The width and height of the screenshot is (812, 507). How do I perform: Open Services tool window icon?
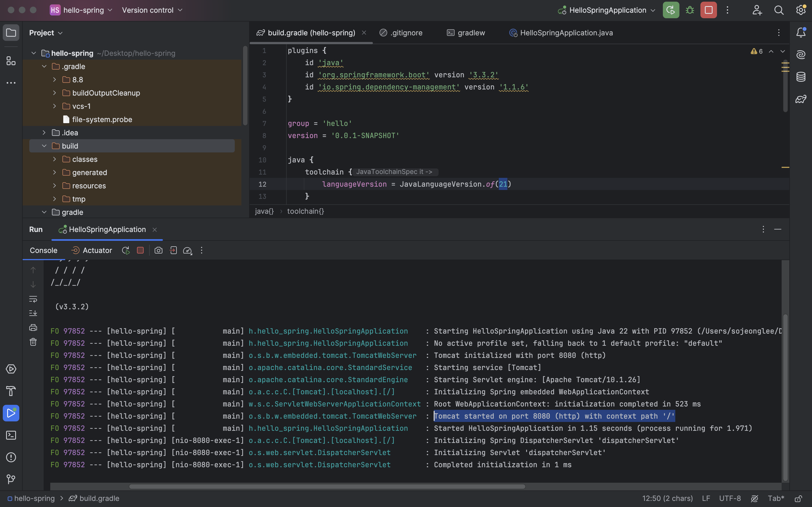pos(11,369)
